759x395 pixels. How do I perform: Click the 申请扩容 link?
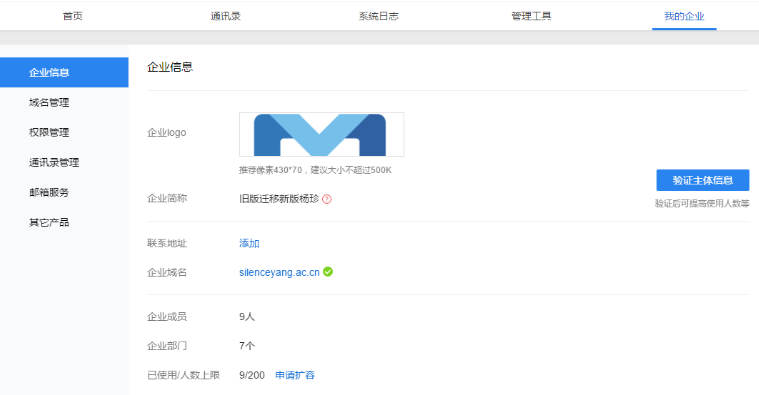click(x=295, y=375)
